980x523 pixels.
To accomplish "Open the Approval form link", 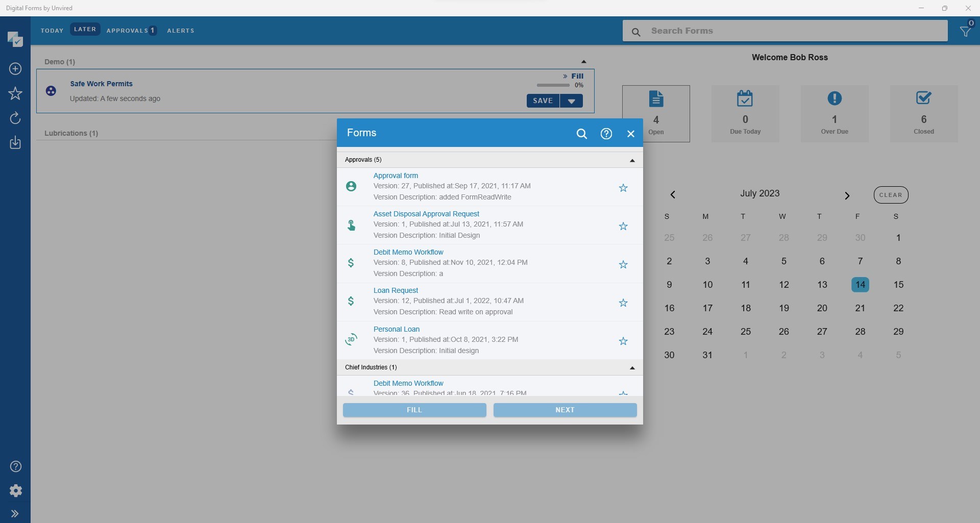I will [396, 176].
